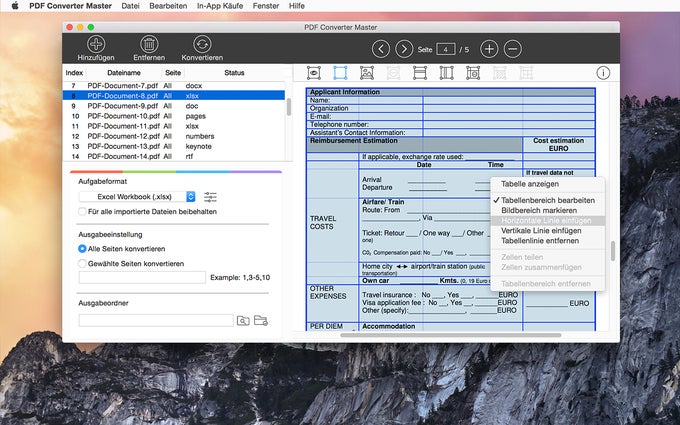Open output format advanced settings sliders
The width and height of the screenshot is (680, 425).
tap(210, 197)
